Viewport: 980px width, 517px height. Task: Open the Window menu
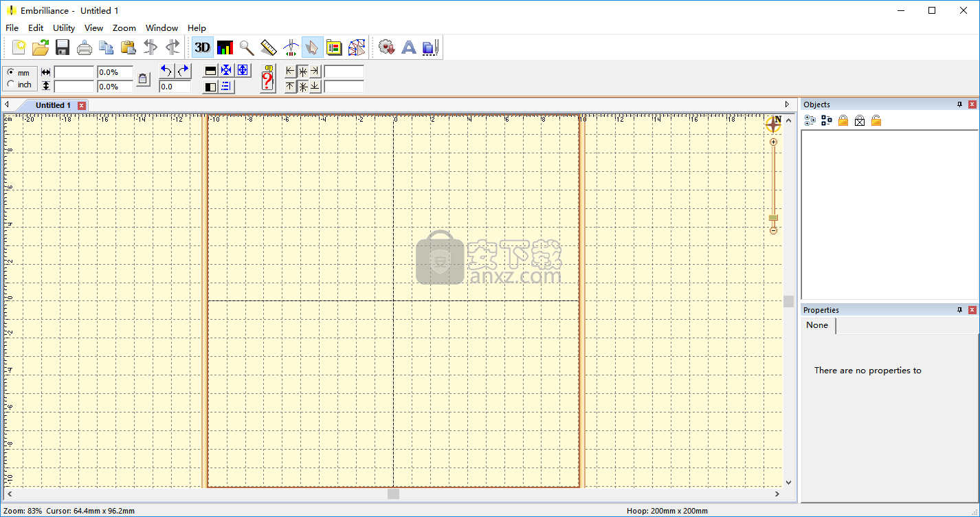click(x=162, y=27)
